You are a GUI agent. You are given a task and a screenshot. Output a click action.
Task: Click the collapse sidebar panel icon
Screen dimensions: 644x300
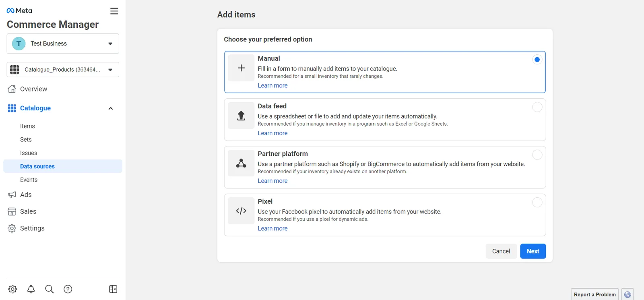[x=113, y=289]
